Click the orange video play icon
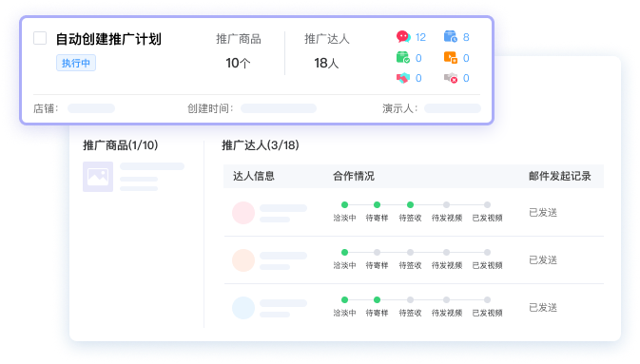Screen dimensions: 640x364 click(451, 58)
